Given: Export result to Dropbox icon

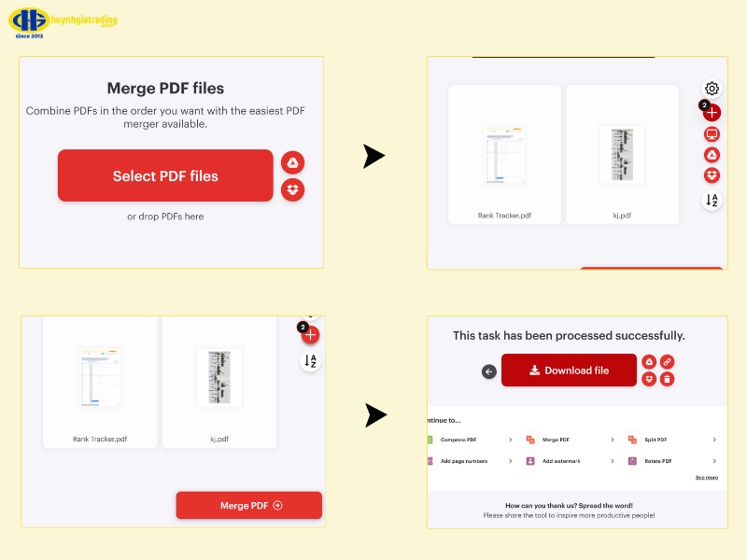Looking at the screenshot, I should (x=650, y=379).
